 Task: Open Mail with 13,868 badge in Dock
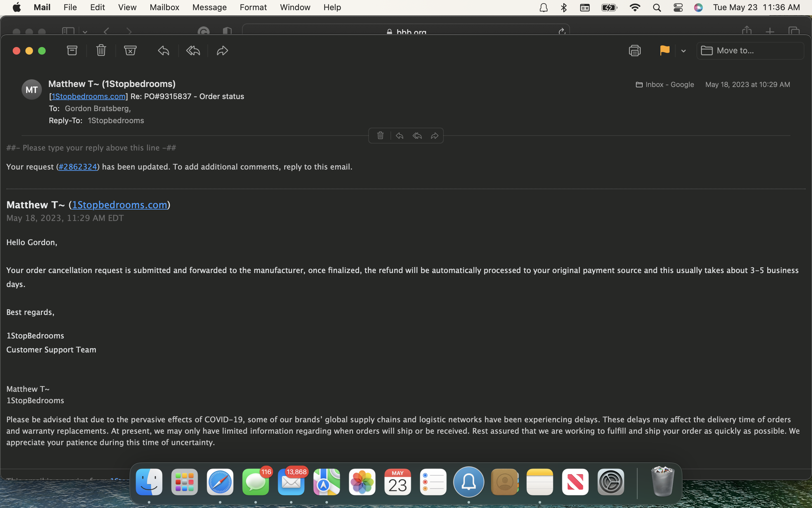pyautogui.click(x=291, y=482)
